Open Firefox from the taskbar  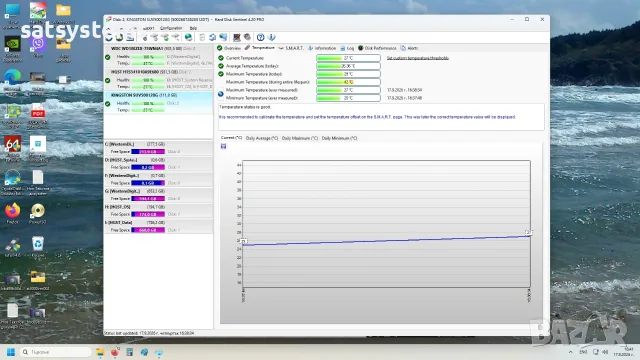click(115, 352)
